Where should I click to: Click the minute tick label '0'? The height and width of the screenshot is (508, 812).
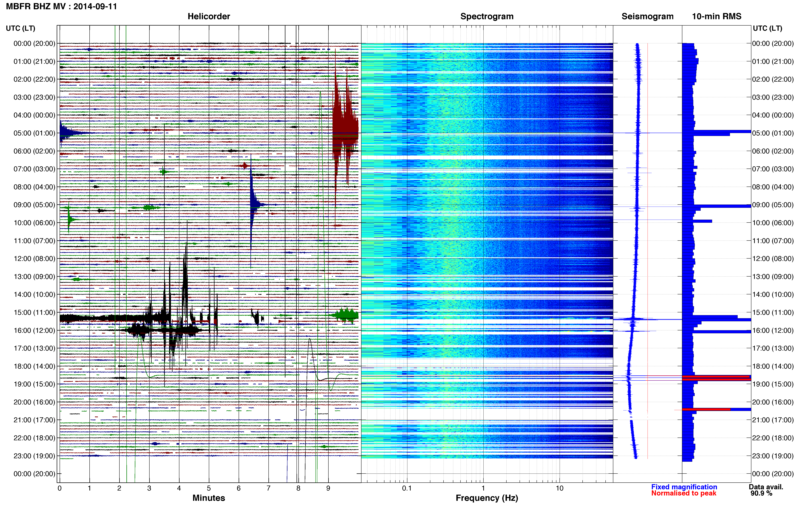coord(59,488)
